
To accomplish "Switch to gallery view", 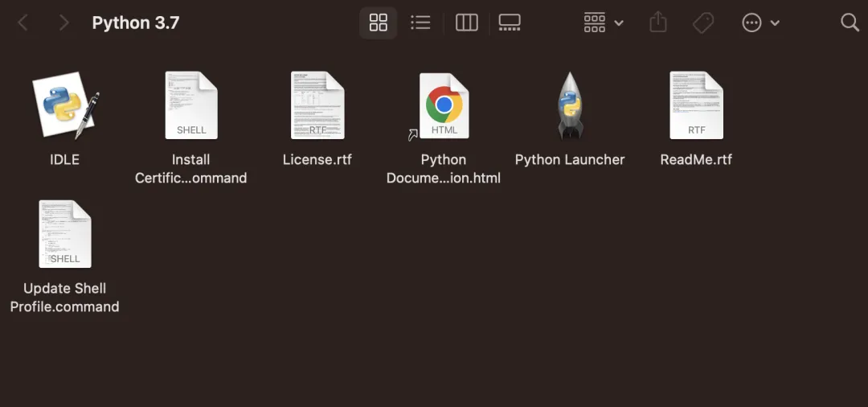I will tap(510, 23).
